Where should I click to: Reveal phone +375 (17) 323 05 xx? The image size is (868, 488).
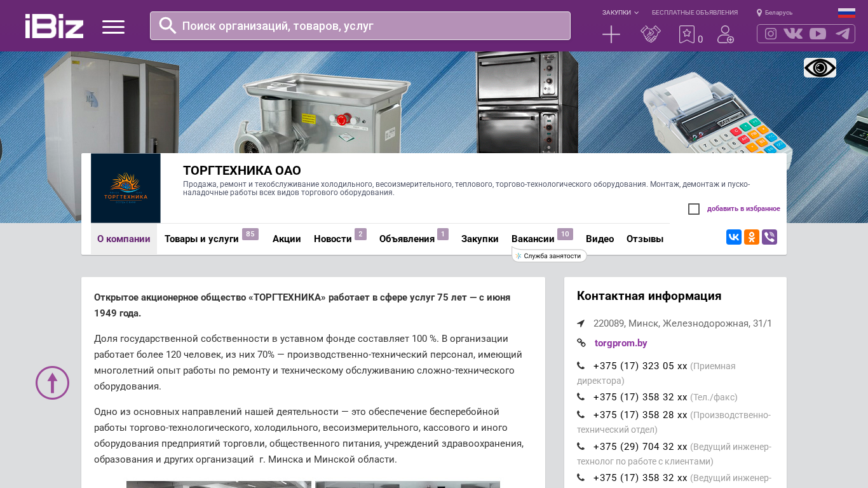tap(641, 366)
